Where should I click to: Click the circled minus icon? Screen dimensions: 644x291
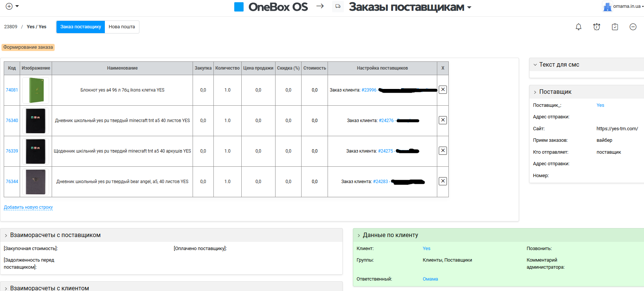(x=633, y=27)
